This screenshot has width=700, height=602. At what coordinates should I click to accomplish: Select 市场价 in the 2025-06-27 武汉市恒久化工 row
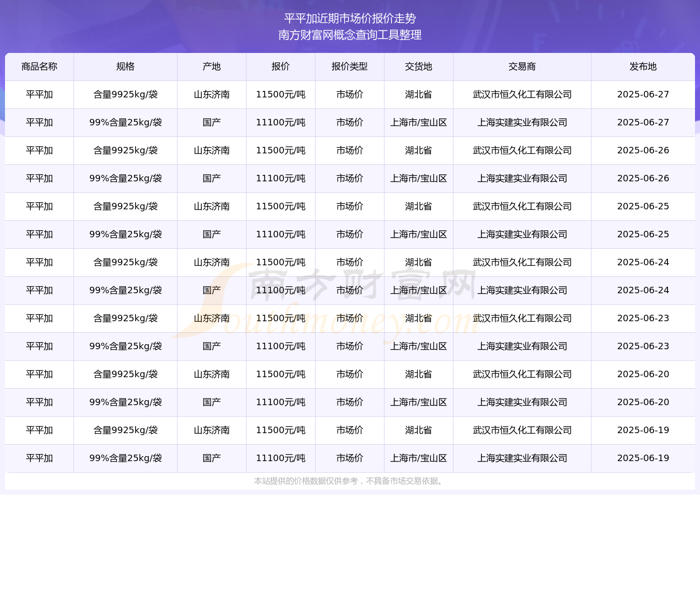click(350, 94)
